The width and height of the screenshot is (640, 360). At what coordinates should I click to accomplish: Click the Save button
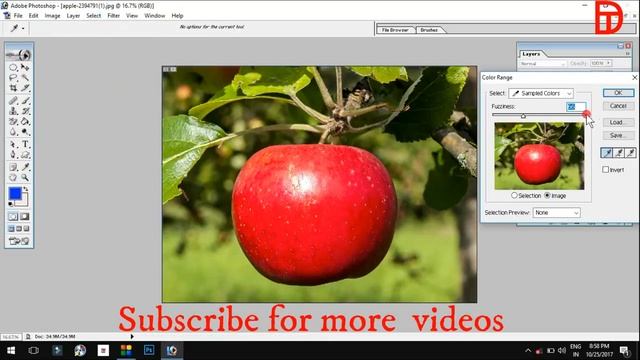[x=618, y=135]
